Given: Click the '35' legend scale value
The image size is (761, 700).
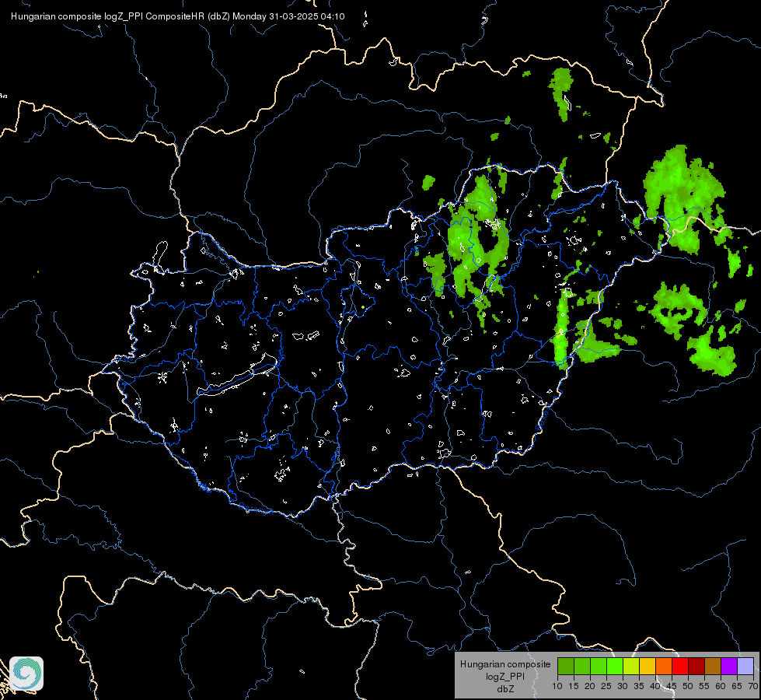Looking at the screenshot, I should [x=639, y=687].
